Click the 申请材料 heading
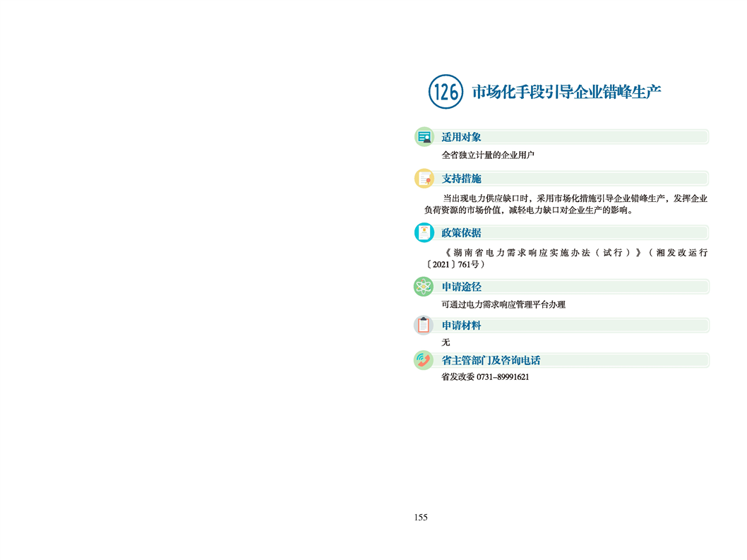747x560 pixels. tap(461, 326)
